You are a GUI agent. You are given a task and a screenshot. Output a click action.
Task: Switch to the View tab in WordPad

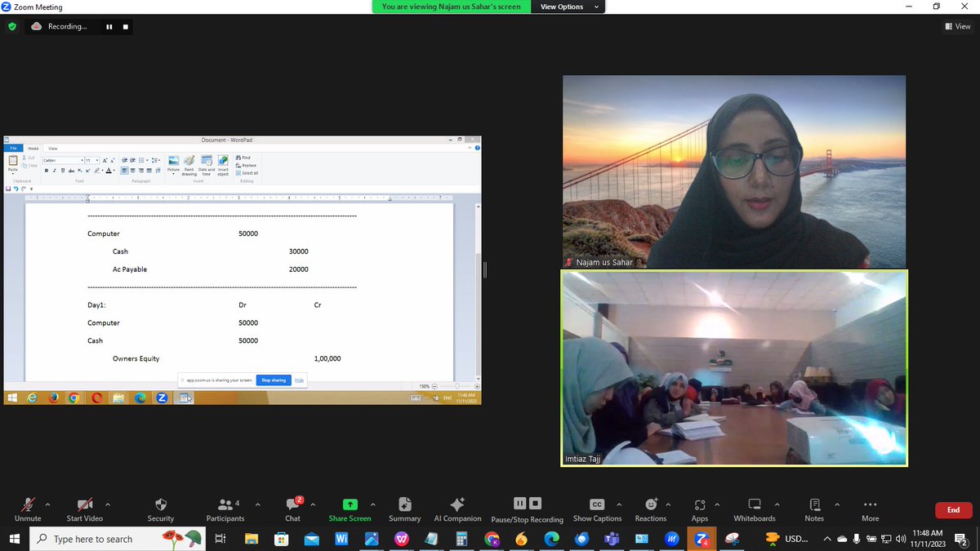pyautogui.click(x=52, y=149)
